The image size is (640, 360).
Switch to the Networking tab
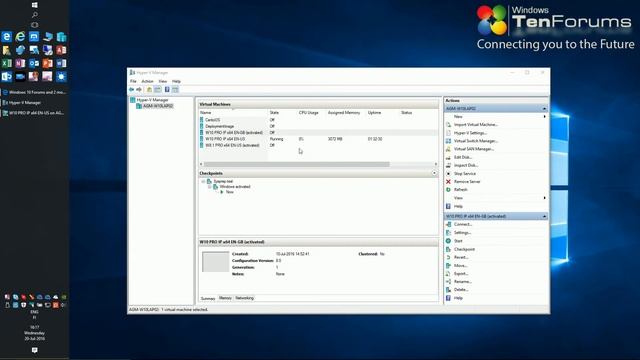(244, 298)
